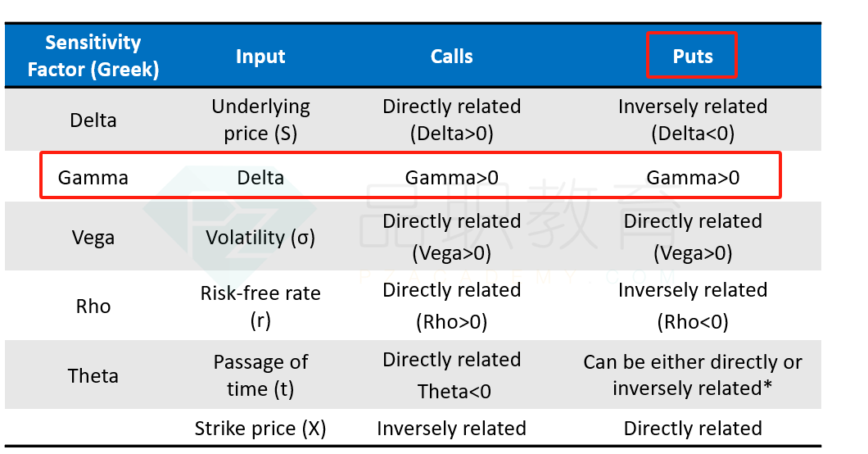Click the Gamma row label
Viewport: 868px width, 454px height.
[x=93, y=178]
